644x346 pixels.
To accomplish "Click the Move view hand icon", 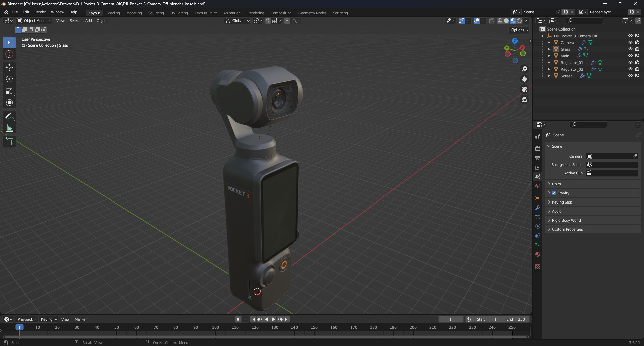I will [x=524, y=79].
